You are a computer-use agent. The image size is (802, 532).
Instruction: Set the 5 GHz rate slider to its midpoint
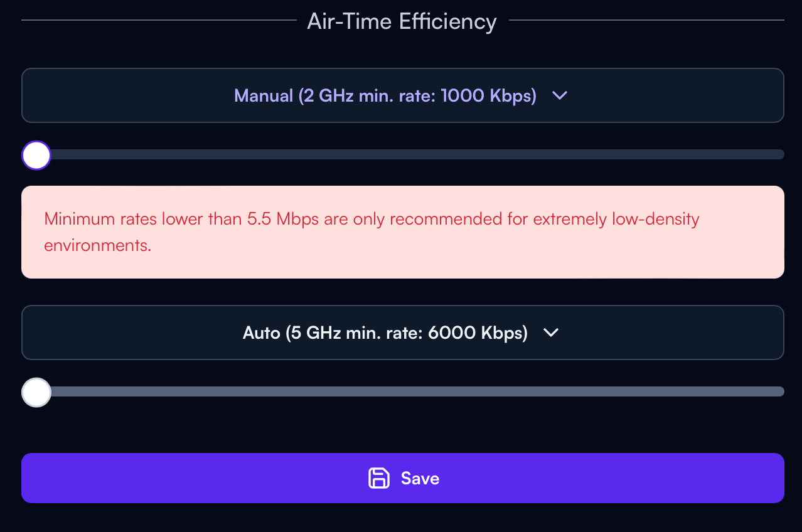[x=403, y=391]
